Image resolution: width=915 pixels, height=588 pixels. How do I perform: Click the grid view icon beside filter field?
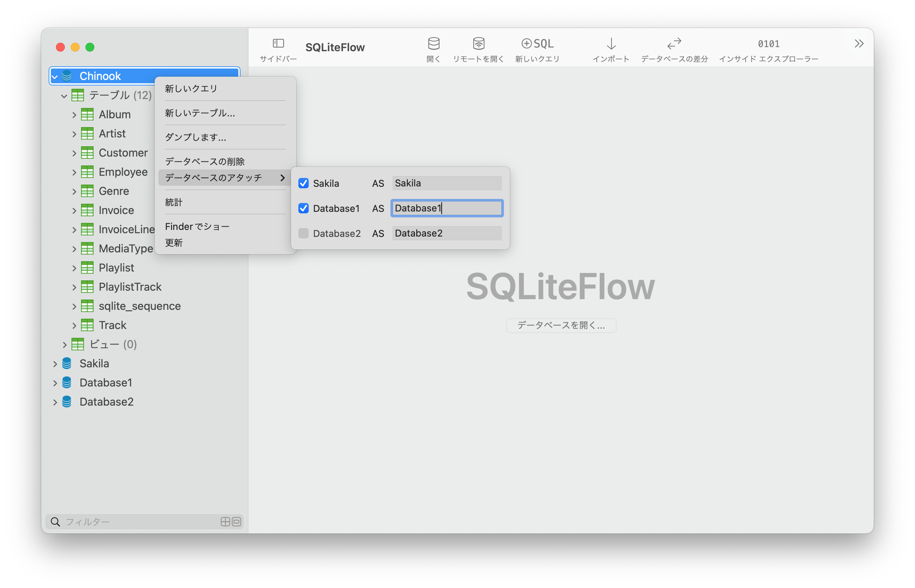225,522
